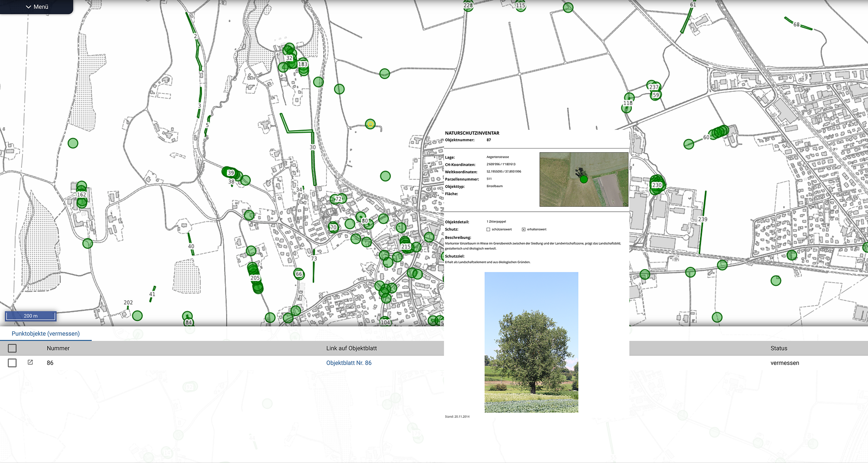Switch to Punktobjekte (vermessen) tab
868x463 pixels.
coord(45,334)
